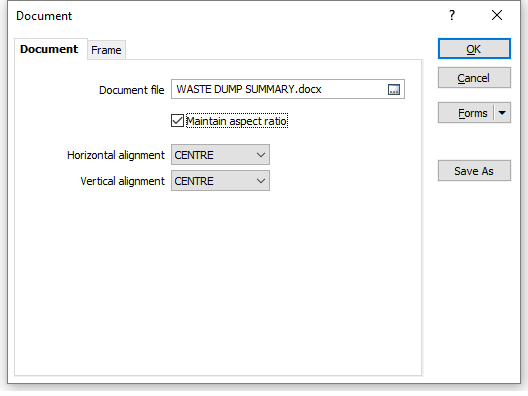Click the Horizontal alignment label

tap(116, 155)
